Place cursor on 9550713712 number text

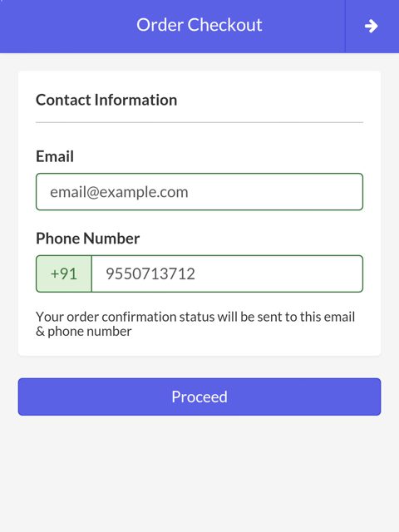click(x=150, y=273)
